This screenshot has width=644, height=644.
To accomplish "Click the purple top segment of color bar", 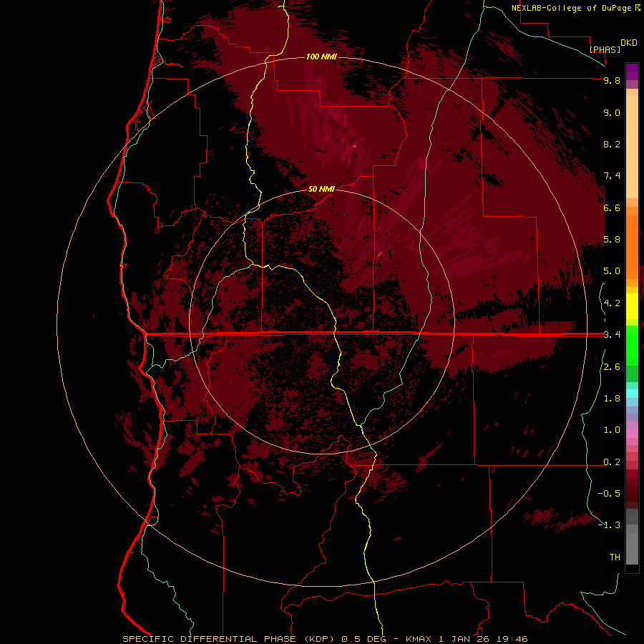I will click(632, 72).
